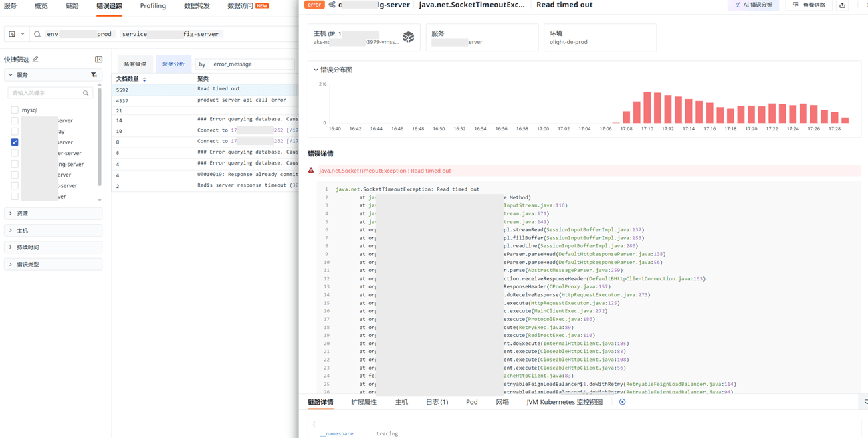868x438 pixels.
Task: Click the search magnifier in the query bar
Action: 37,34
